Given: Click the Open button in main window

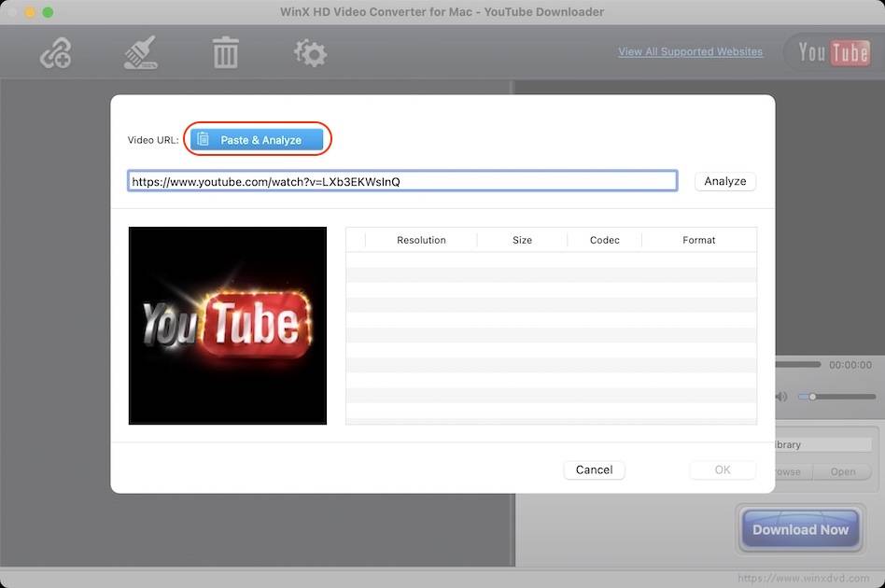Looking at the screenshot, I should [x=843, y=471].
